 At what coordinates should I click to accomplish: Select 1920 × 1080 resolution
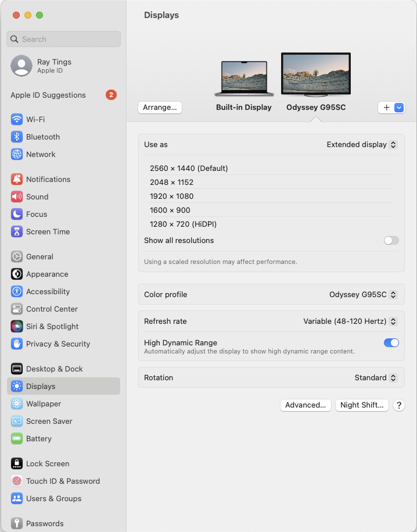point(172,196)
